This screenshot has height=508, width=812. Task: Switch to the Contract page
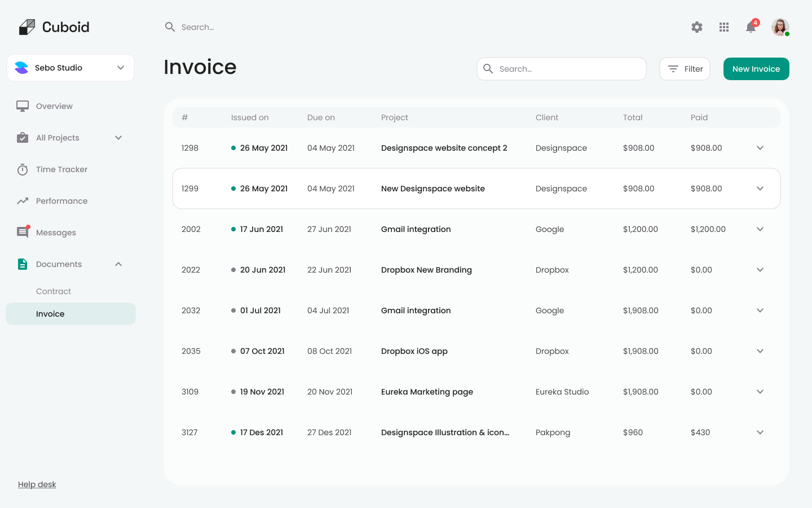[x=53, y=291]
